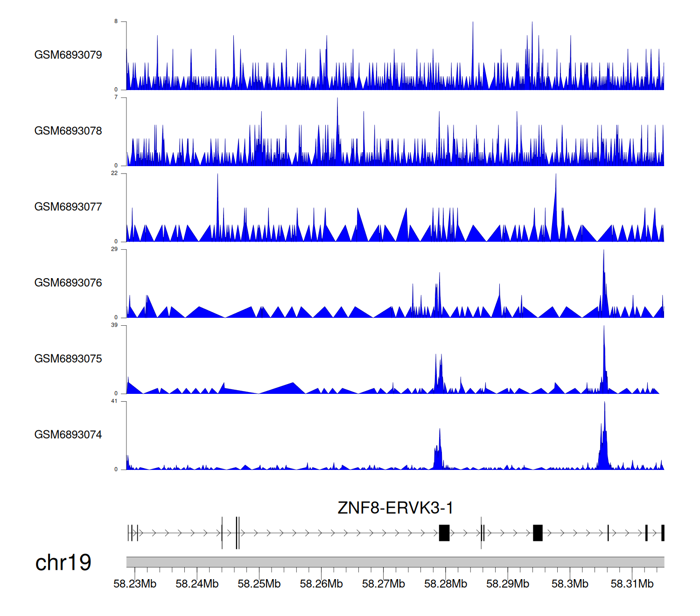Select the GSM6893074 track label
700x616 pixels.
coord(68,435)
